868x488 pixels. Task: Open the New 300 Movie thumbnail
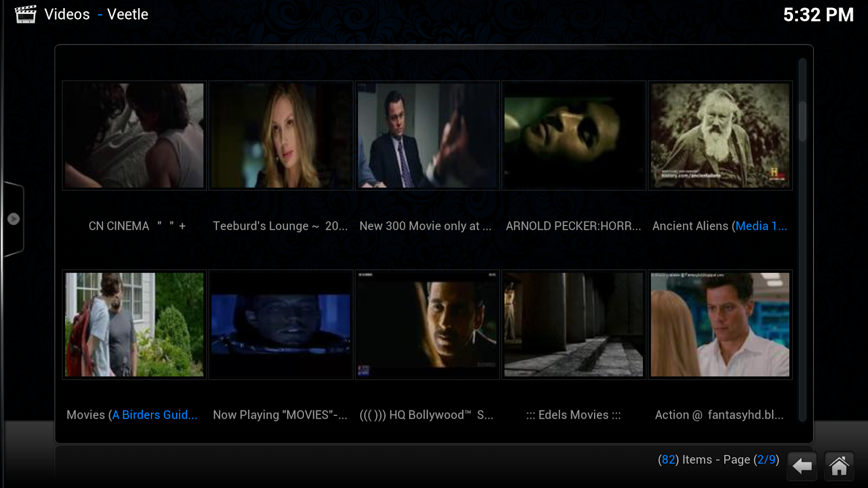pyautogui.click(x=427, y=136)
